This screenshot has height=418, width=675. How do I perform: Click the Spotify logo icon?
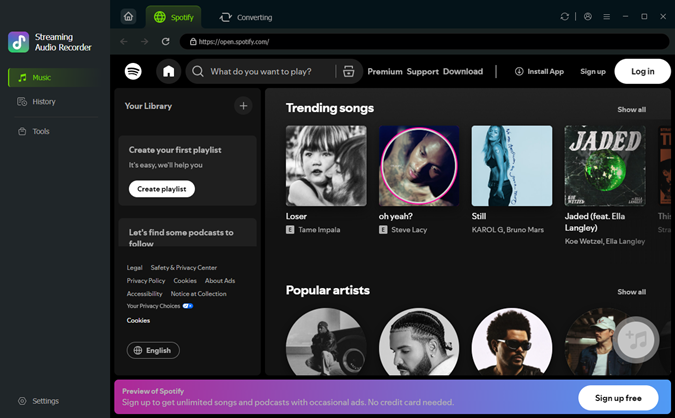coord(133,71)
